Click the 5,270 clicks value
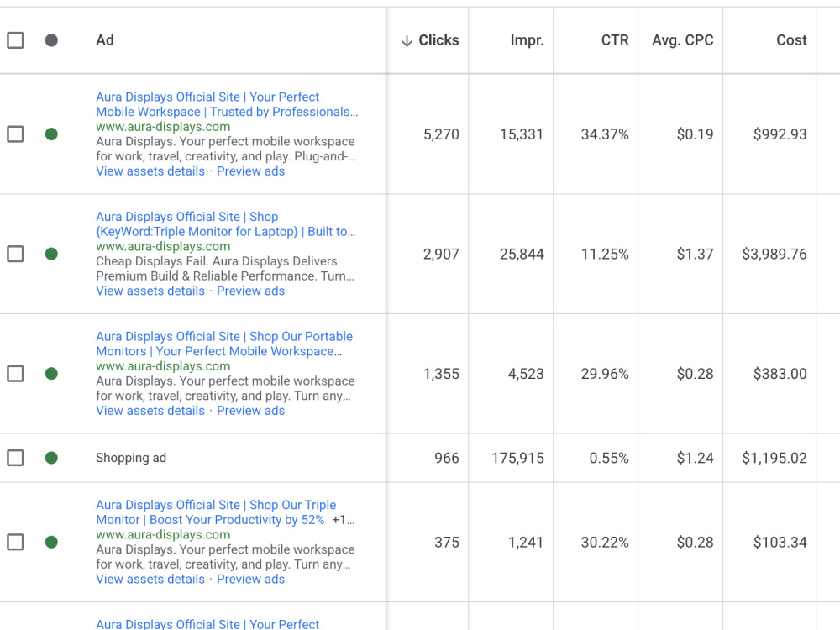The height and width of the screenshot is (630, 840). click(441, 134)
